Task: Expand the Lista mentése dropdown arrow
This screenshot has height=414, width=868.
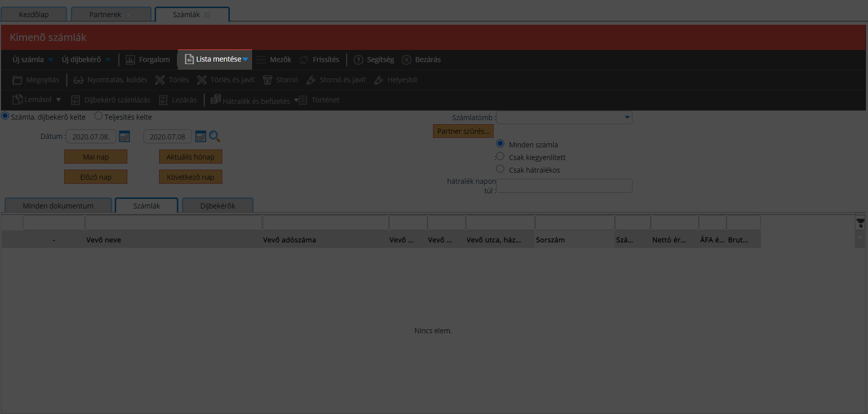Action: pos(246,60)
